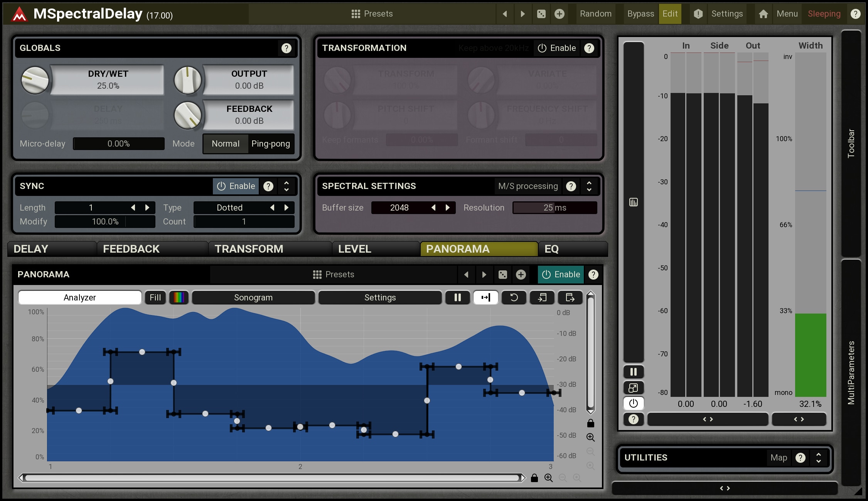The height and width of the screenshot is (501, 868).
Task: Collapse Spectral Settings panel arrows
Action: 589,186
